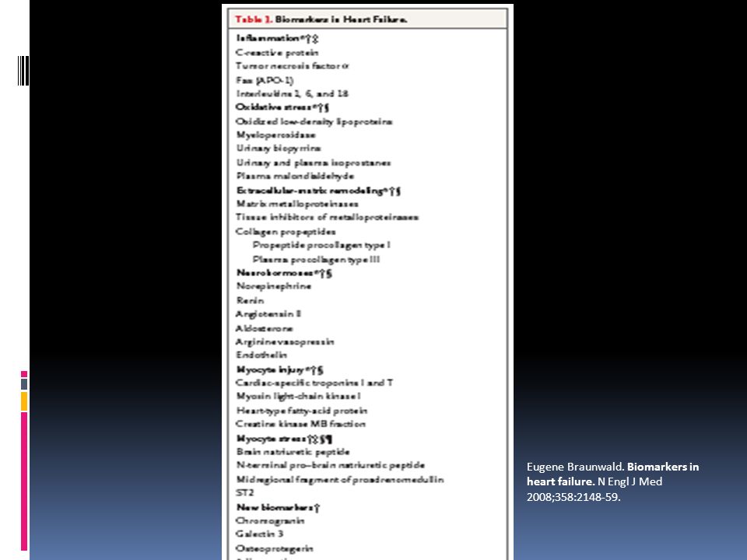Click the 'Table 1. Biomarkers in Heart Failure' heading
This screenshot has height=560, width=747.
click(321, 19)
